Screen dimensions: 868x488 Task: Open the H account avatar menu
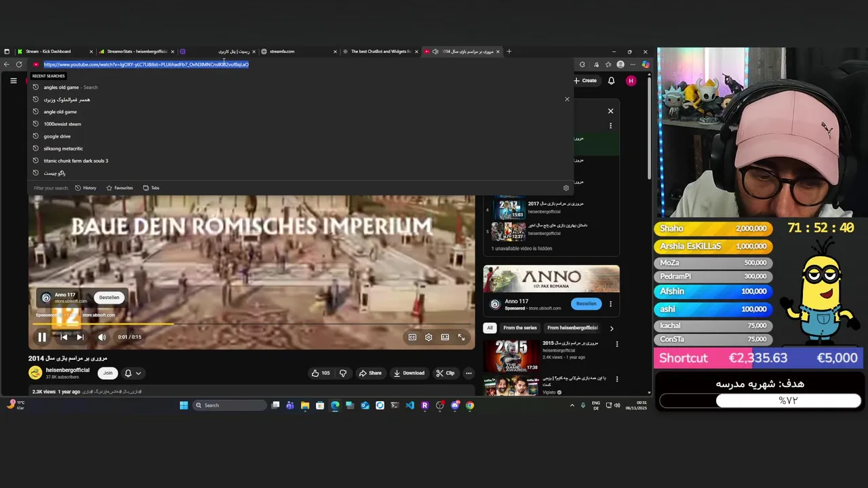(x=631, y=81)
